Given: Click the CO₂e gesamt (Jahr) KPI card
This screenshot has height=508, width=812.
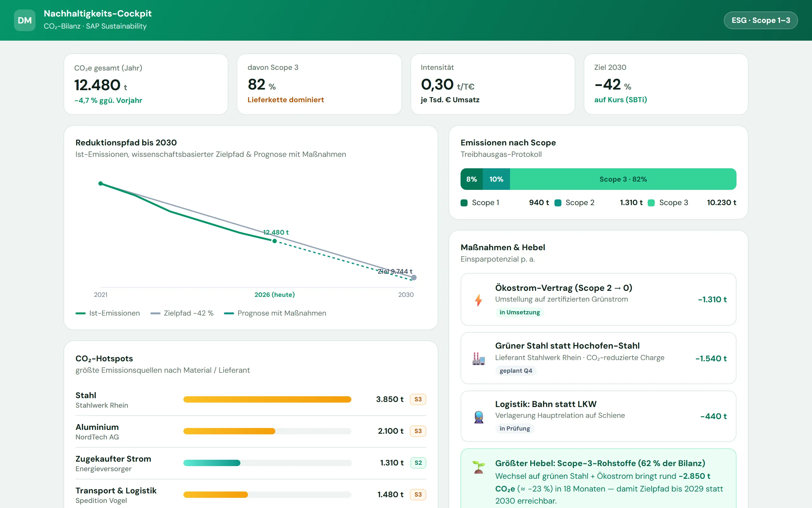Looking at the screenshot, I should (146, 84).
